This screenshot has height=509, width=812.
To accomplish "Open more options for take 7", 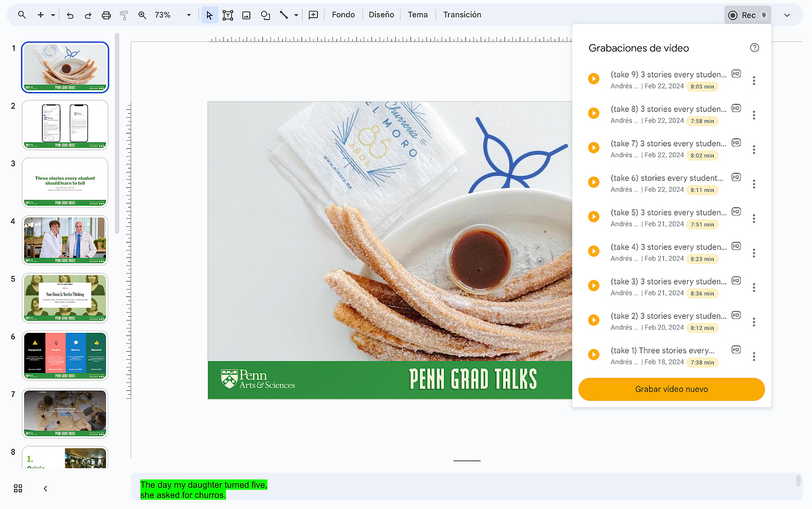I will click(754, 150).
